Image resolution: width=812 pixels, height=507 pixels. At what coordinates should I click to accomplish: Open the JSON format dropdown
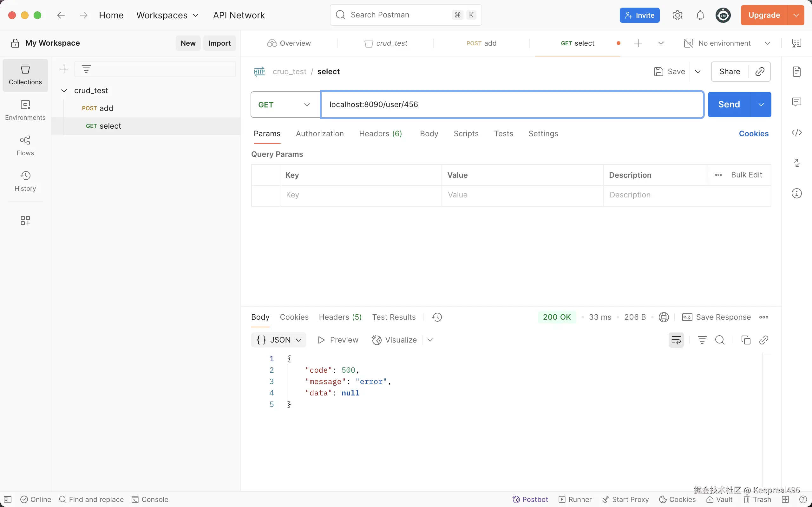(278, 340)
